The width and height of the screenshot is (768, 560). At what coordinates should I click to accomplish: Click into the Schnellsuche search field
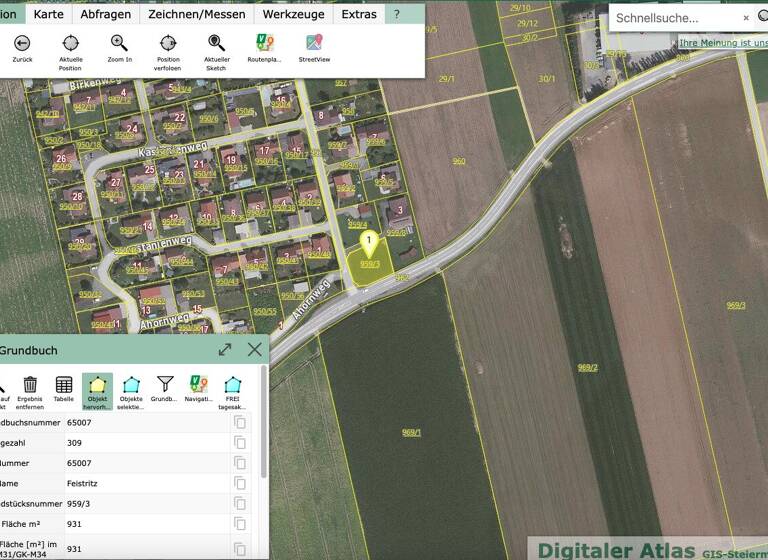tap(676, 18)
